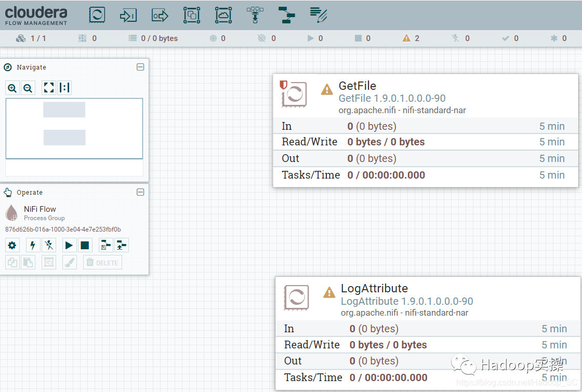This screenshot has width=582, height=392.
Task: Select the Input Port toolbar icon
Action: coord(128,16)
